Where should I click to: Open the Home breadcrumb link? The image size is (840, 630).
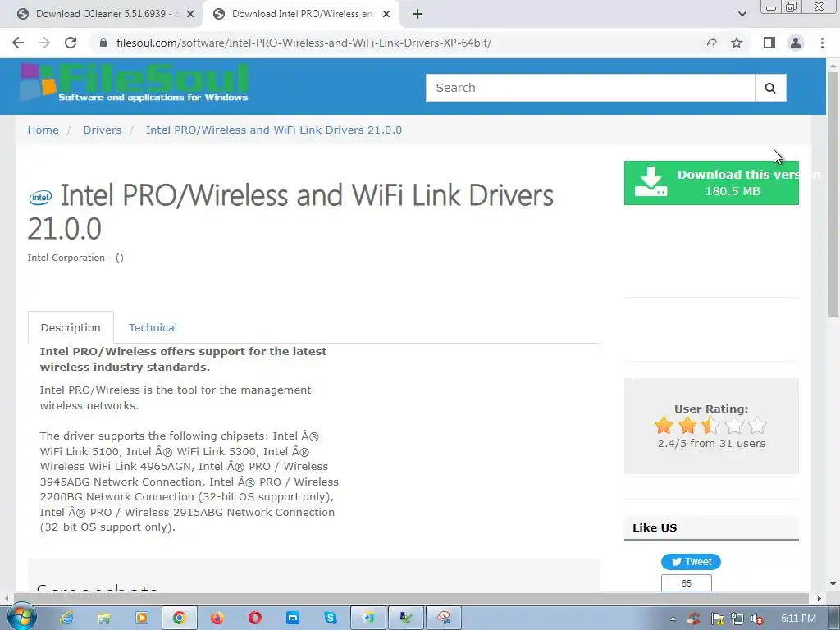coord(43,130)
